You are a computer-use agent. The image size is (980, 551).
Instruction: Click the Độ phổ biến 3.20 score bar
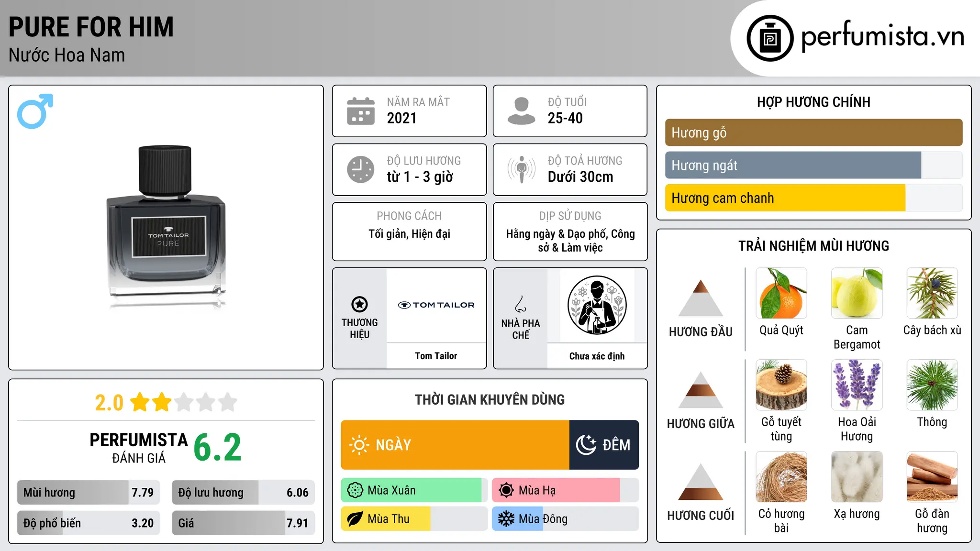click(89, 523)
